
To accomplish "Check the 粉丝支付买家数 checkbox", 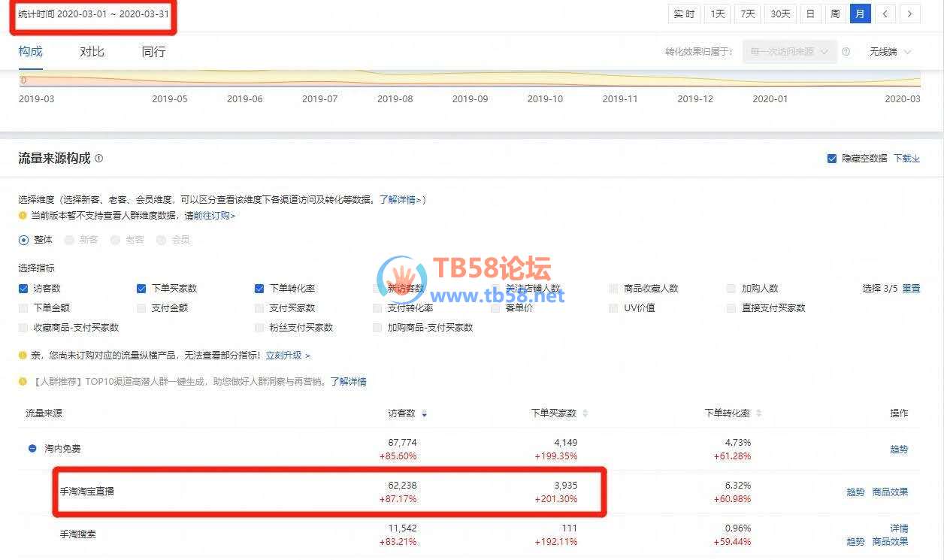I will [259, 327].
